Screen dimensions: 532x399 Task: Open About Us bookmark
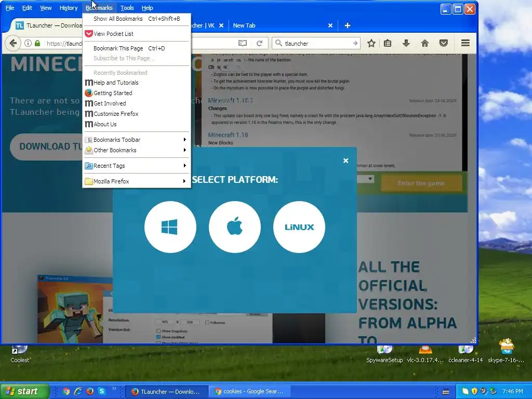pyautogui.click(x=137, y=124)
